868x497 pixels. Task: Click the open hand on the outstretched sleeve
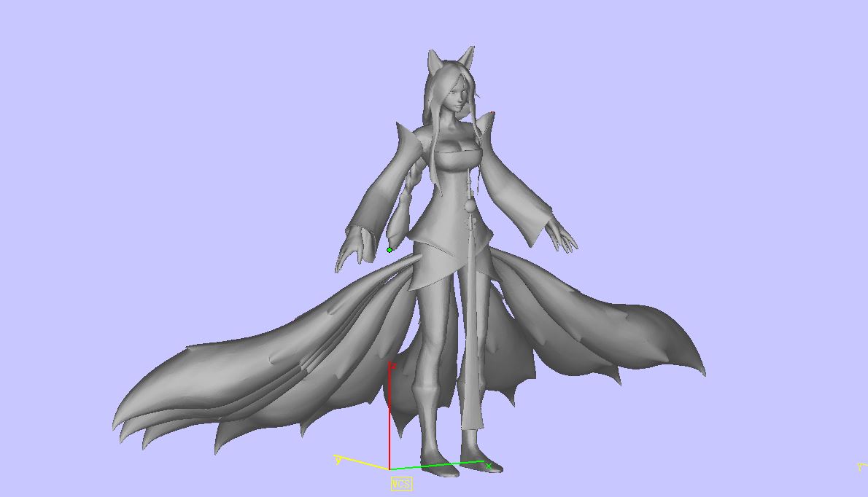point(562,235)
